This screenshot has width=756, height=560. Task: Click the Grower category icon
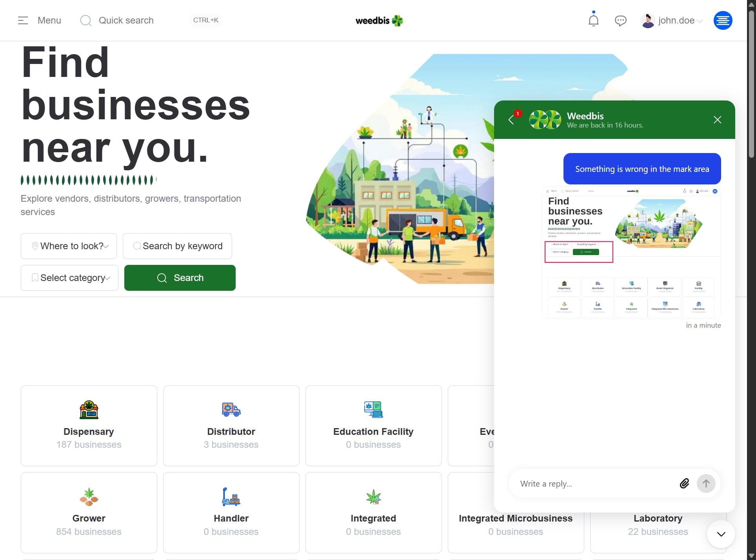tap(89, 497)
